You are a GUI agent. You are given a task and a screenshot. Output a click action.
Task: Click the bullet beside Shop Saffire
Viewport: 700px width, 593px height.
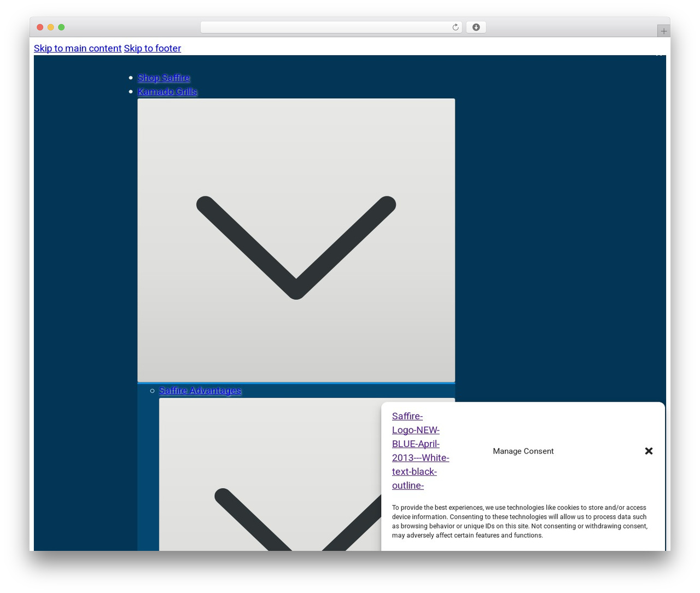pos(131,78)
